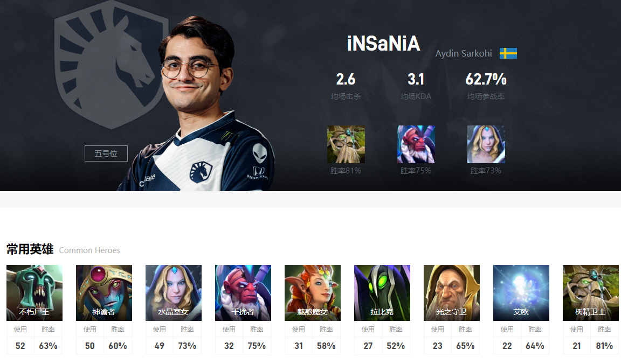Click the Aydin Sarkohi real name text
This screenshot has height=364, width=621.
point(464,53)
